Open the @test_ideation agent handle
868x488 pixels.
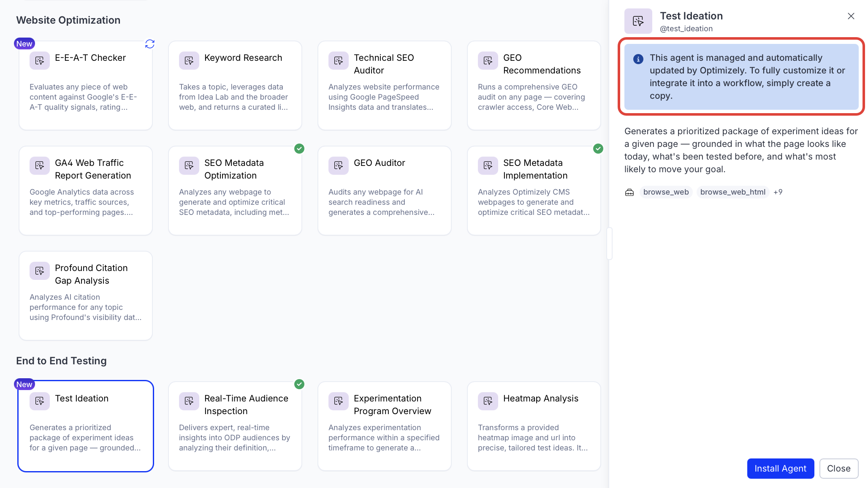(686, 28)
